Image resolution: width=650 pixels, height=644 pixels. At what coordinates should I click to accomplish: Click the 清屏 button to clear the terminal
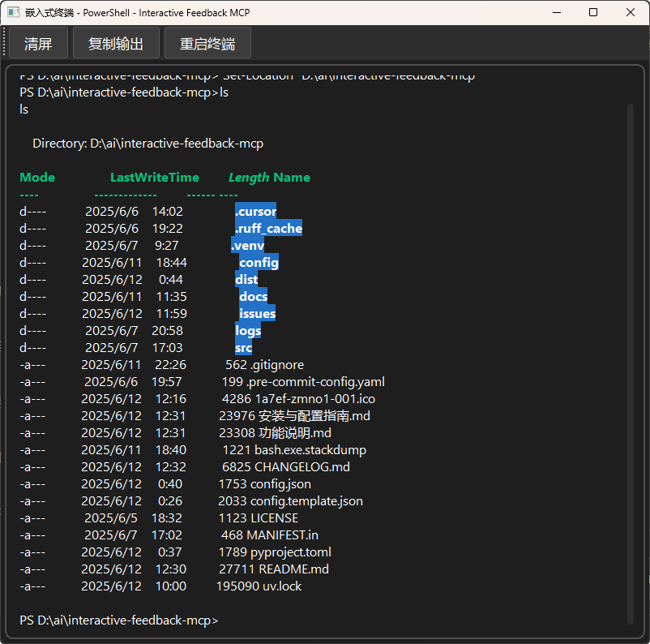click(38, 42)
